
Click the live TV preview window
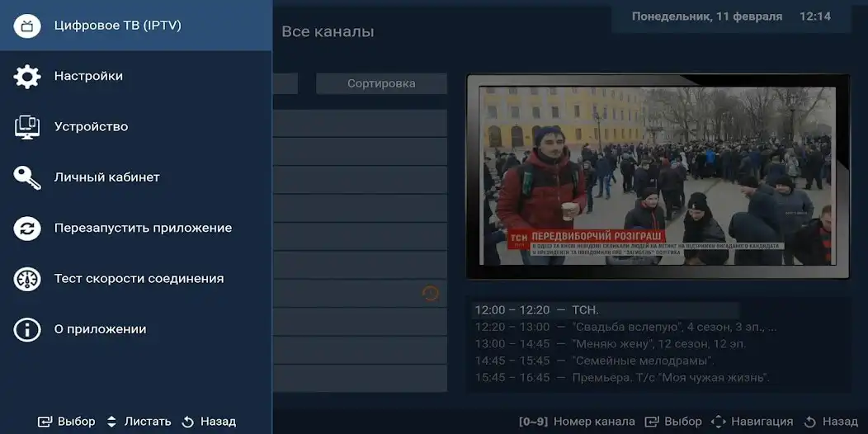click(x=658, y=176)
